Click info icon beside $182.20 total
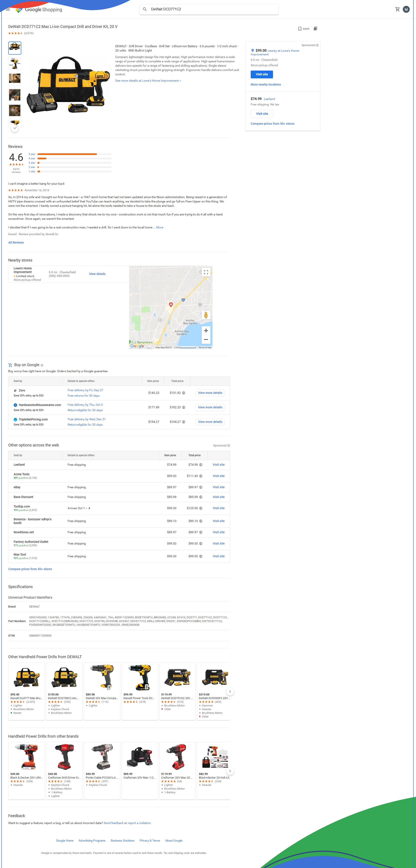 tap(184, 407)
